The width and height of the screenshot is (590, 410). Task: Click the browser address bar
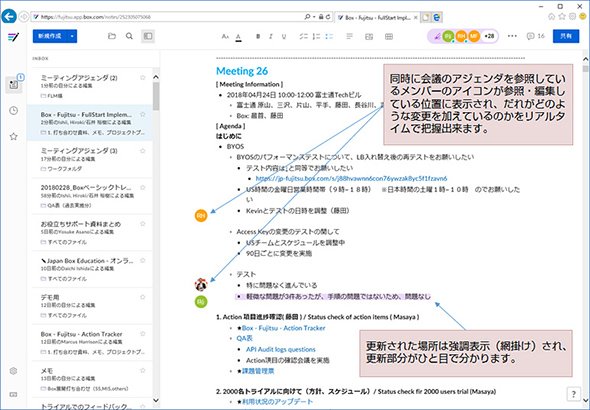pyautogui.click(x=167, y=17)
